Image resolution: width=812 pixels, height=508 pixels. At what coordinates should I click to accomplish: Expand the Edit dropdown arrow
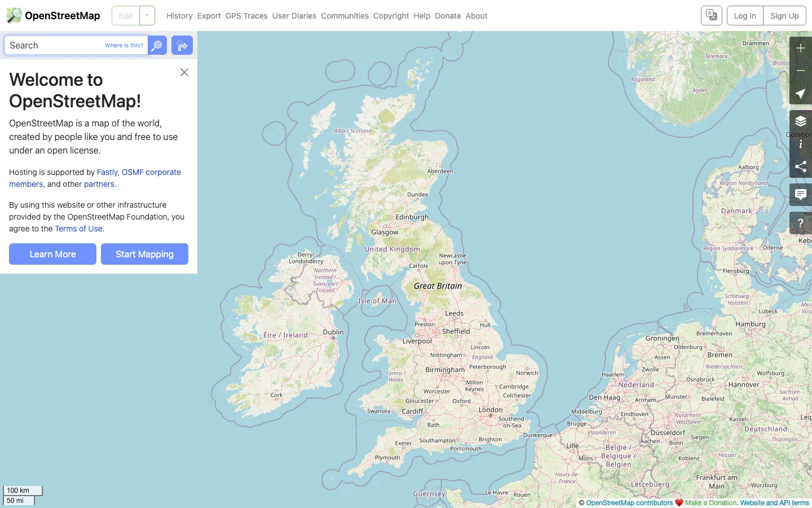pyautogui.click(x=147, y=16)
